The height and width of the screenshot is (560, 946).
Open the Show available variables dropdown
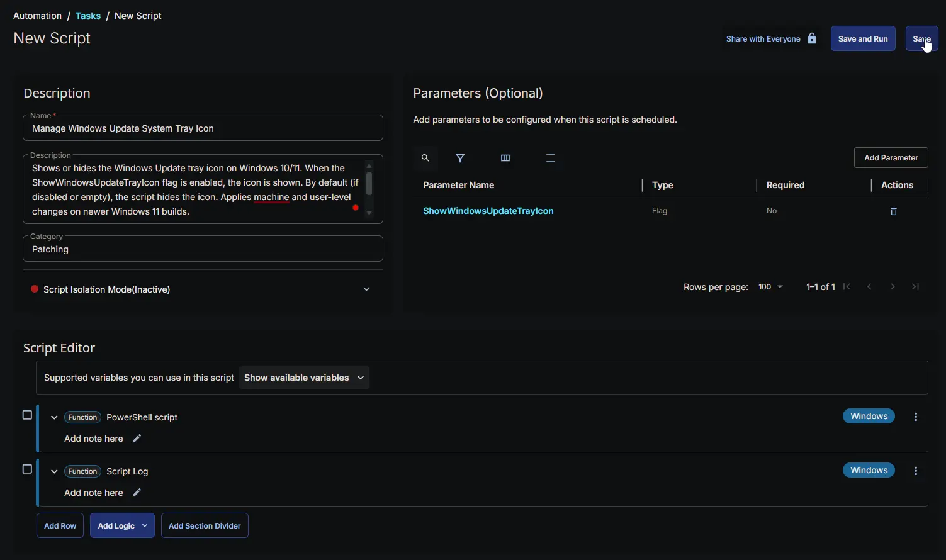(x=304, y=378)
